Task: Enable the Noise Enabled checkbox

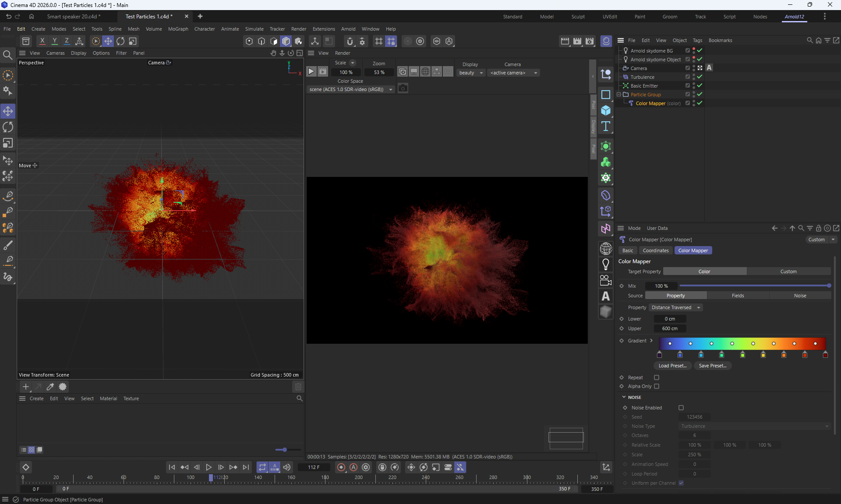Action: [x=681, y=408]
